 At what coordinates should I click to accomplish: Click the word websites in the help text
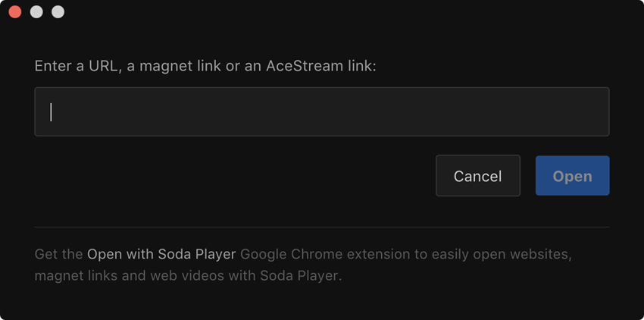point(533,253)
